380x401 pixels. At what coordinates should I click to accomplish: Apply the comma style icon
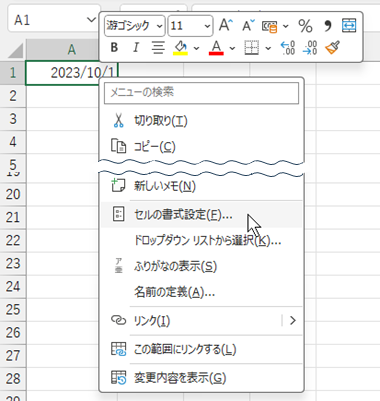coord(328,26)
